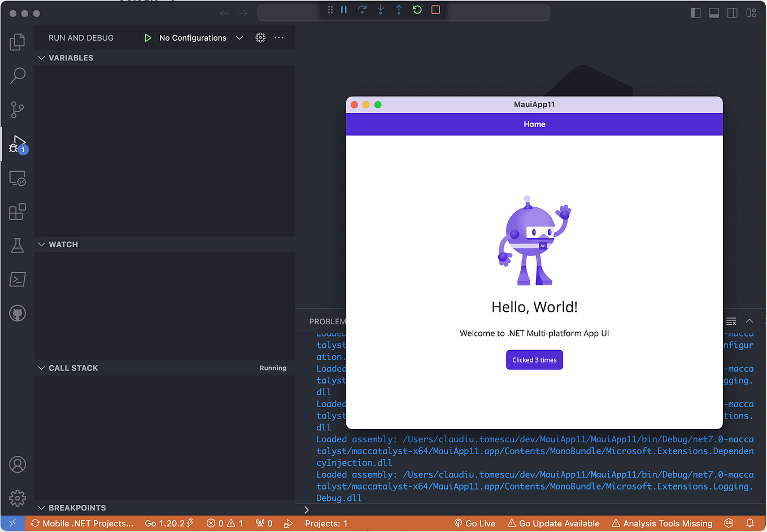Open the No Configurations dropdown
This screenshot has width=767, height=532.
pyautogui.click(x=201, y=38)
